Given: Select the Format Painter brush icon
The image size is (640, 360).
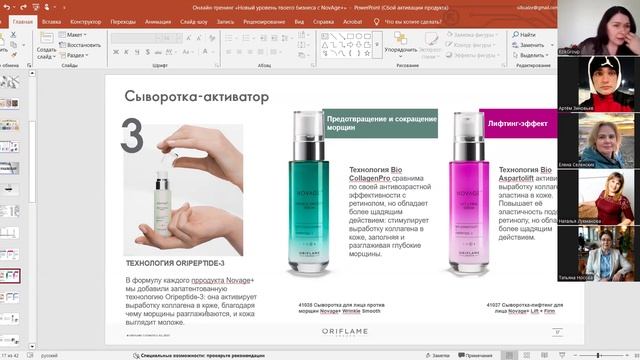Looking at the screenshot, I should pos(13,54).
